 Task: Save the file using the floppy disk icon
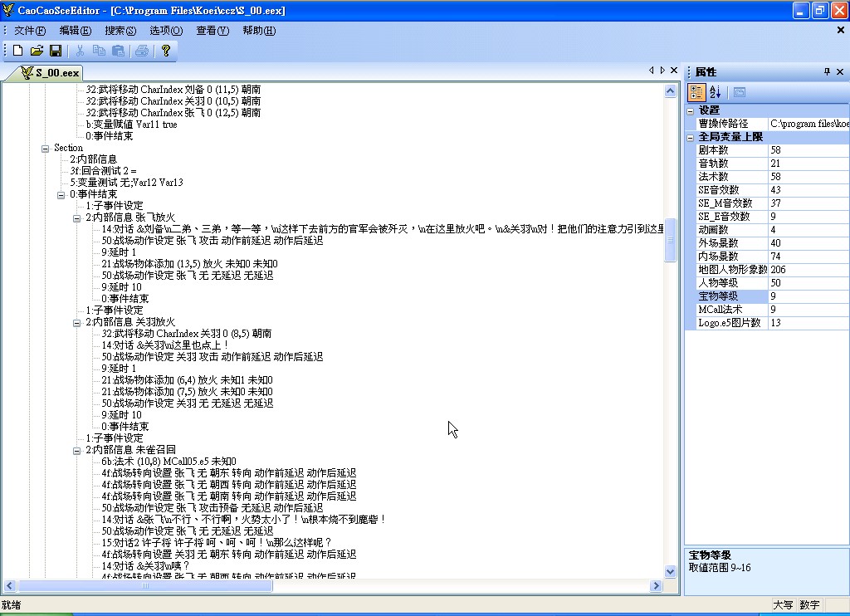pyautogui.click(x=56, y=51)
